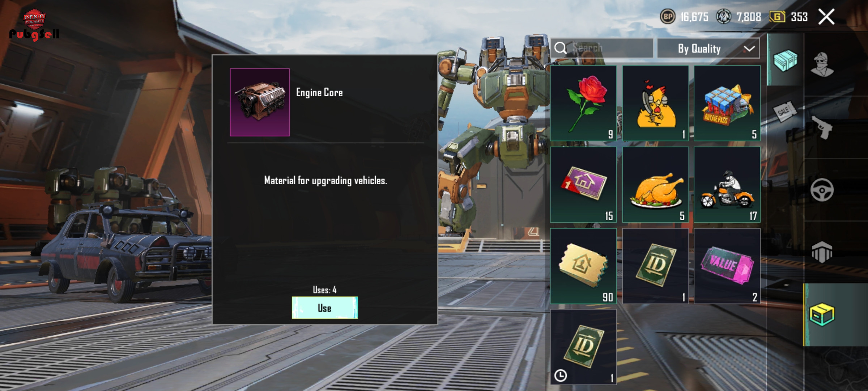Select the red rose item
Screen dimensions: 868x391
coord(583,103)
